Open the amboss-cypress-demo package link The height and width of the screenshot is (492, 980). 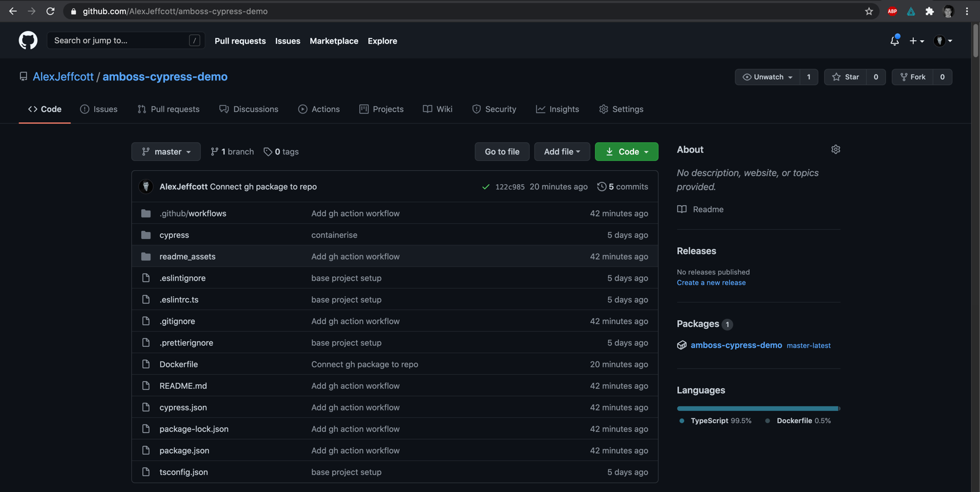pyautogui.click(x=736, y=345)
